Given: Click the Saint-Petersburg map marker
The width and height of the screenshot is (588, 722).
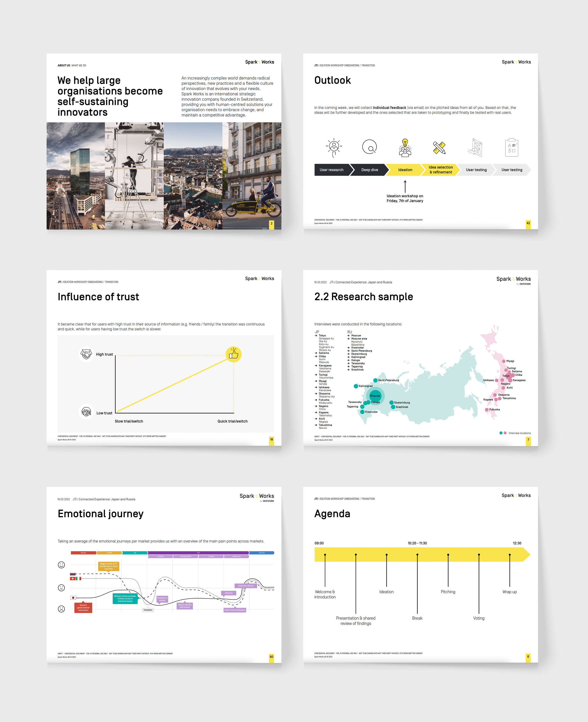Looking at the screenshot, I should pos(375,380).
